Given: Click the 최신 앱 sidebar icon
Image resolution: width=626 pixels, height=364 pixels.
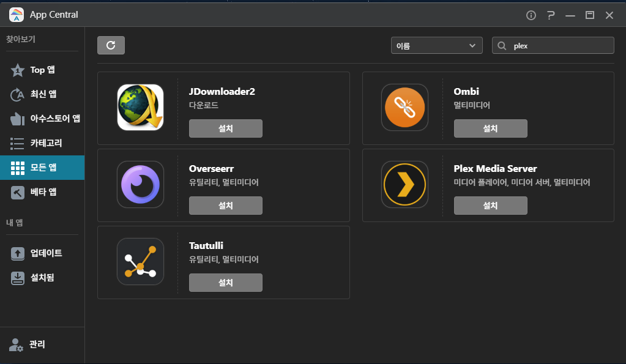Looking at the screenshot, I should (17, 95).
